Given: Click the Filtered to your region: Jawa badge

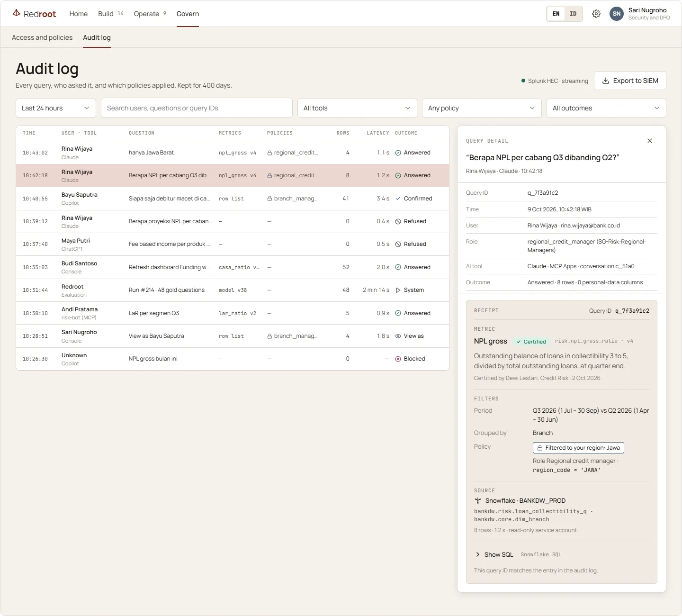Looking at the screenshot, I should 578,448.
